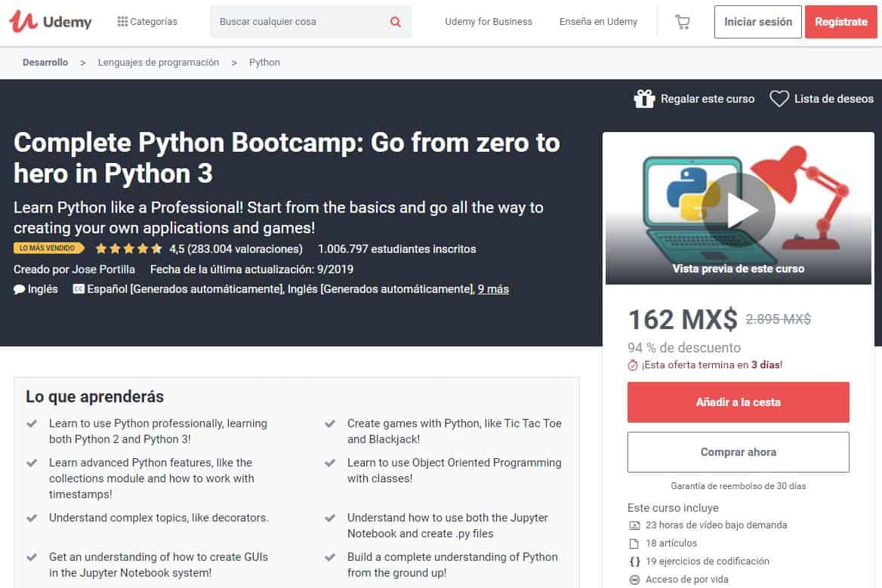
Task: Click the search magnifier icon
Action: point(396,22)
